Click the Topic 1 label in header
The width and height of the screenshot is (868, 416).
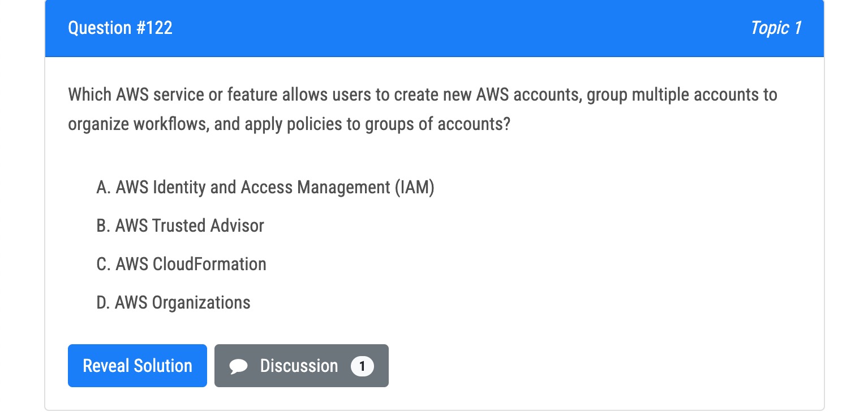coord(776,28)
